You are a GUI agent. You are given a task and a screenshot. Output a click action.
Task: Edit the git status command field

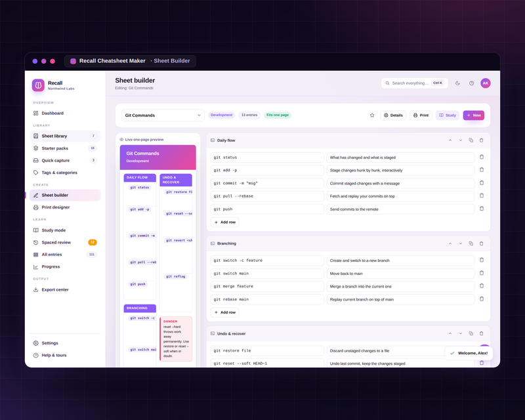click(x=267, y=157)
